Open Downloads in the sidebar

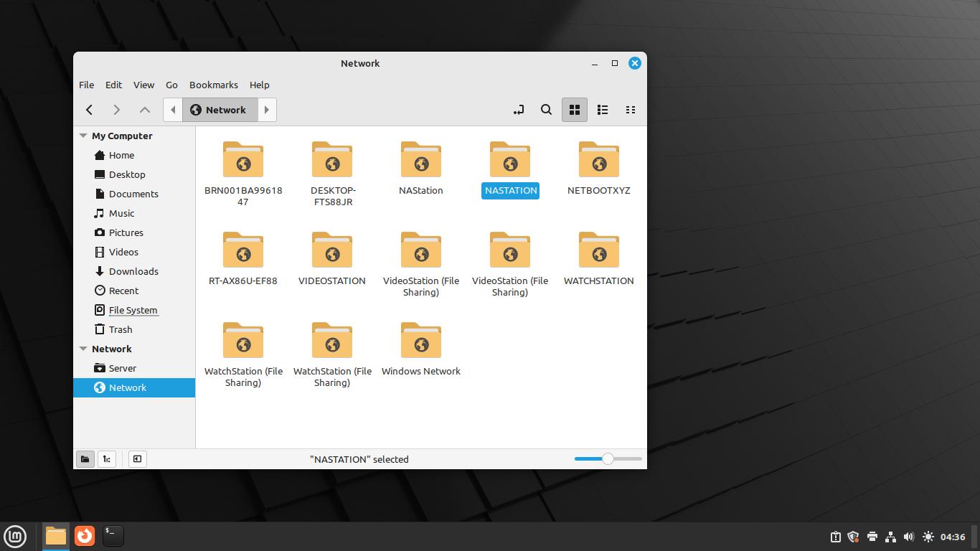[x=134, y=271]
